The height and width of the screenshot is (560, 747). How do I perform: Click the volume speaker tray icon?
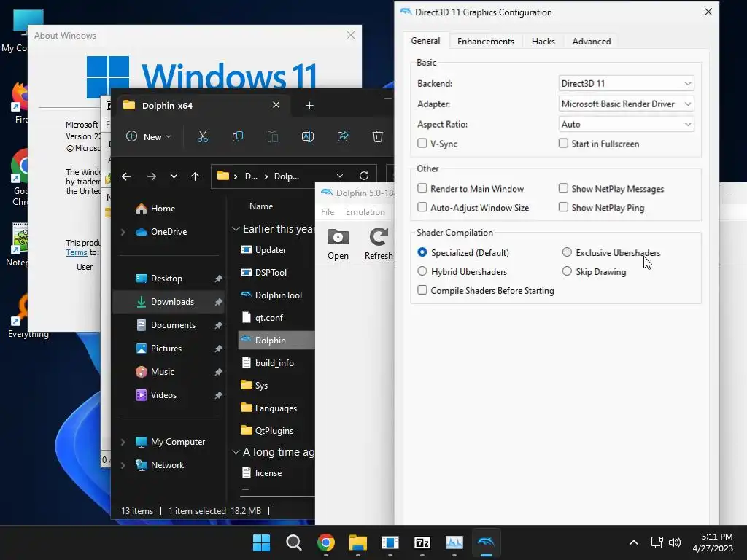tap(675, 542)
